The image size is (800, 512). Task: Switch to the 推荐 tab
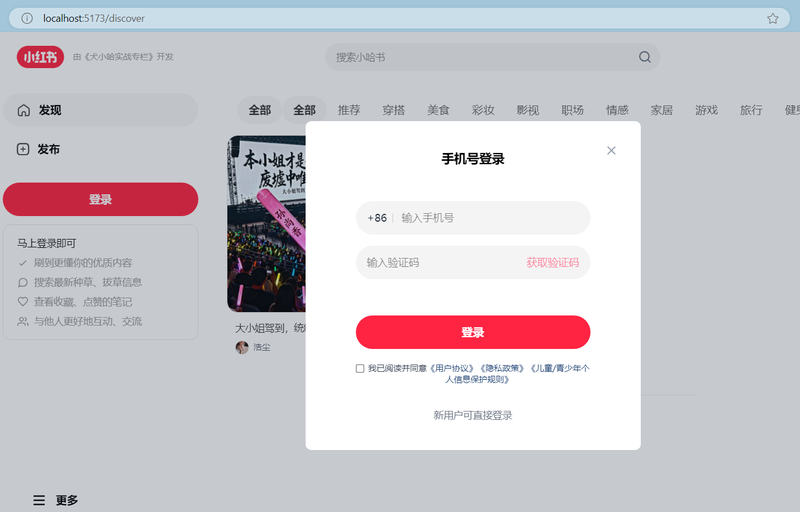coord(349,110)
